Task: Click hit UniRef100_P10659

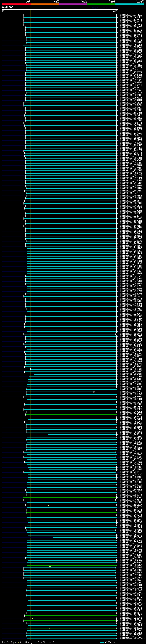Action: [131, 442]
